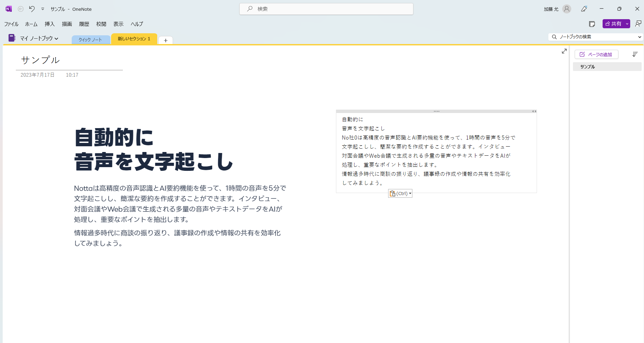Image resolution: width=644 pixels, height=343 pixels.
Task: Click the text line 自動的に in note box
Action: (352, 119)
